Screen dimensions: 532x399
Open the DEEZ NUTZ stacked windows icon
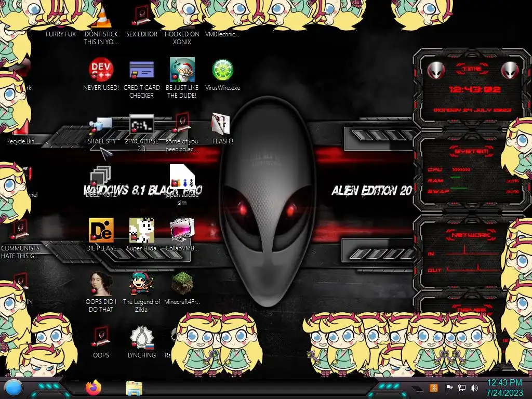click(x=100, y=177)
